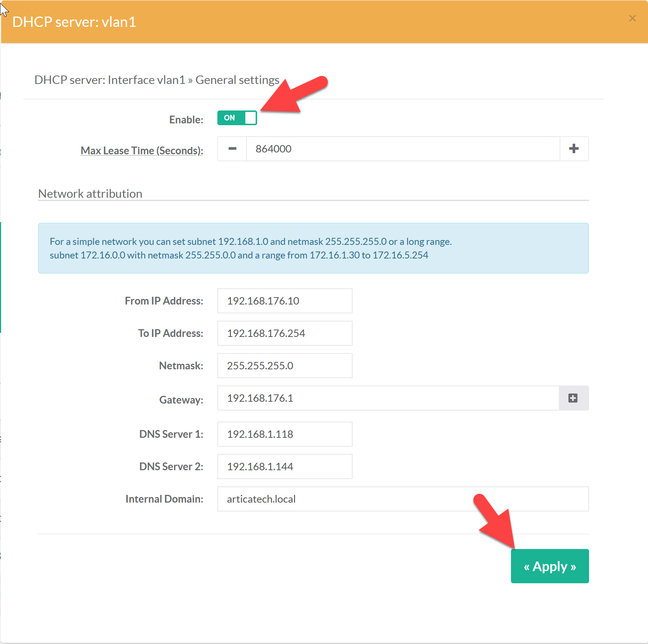Focus the From IP Address field

284,301
